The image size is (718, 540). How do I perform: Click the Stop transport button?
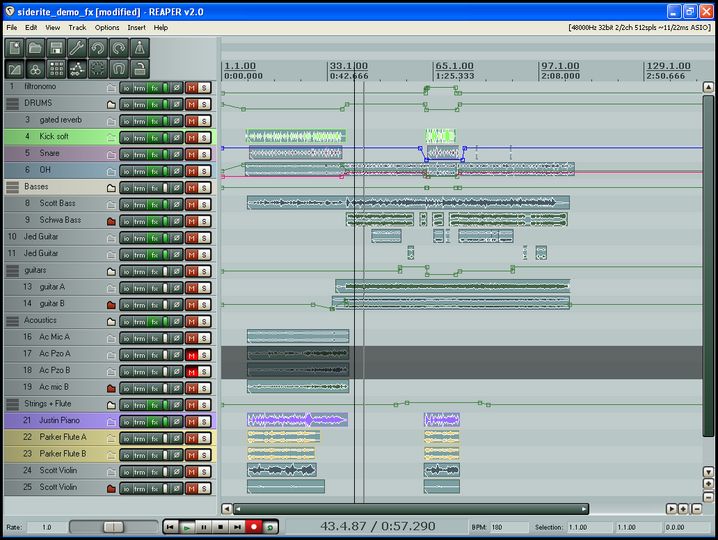coord(220,527)
